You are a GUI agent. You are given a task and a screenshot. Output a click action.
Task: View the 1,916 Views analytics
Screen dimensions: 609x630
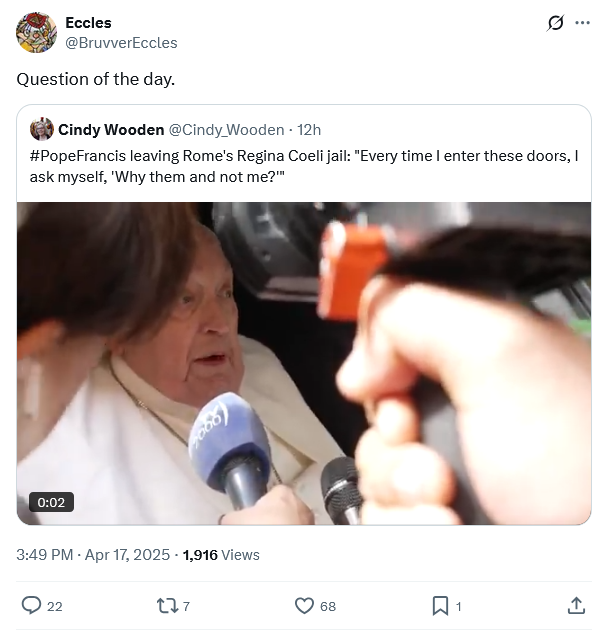tap(221, 554)
